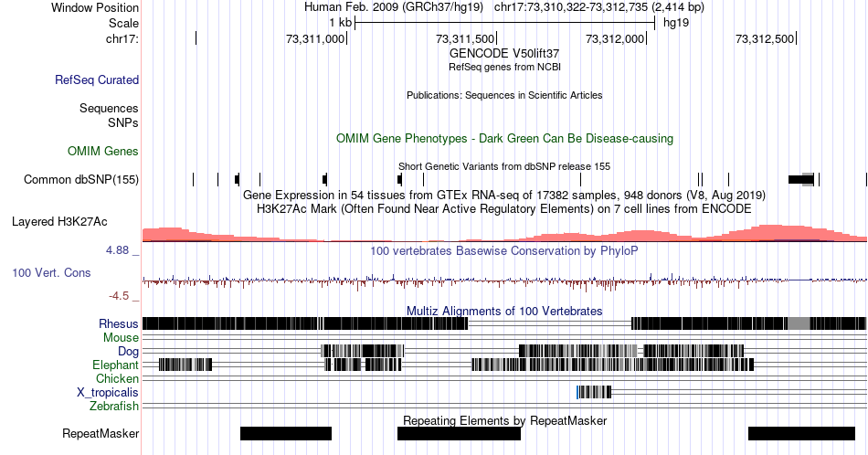This screenshot has width=868, height=455.
Task: Click Short Genetic Variants from dbSNP title
Action: coord(504,166)
